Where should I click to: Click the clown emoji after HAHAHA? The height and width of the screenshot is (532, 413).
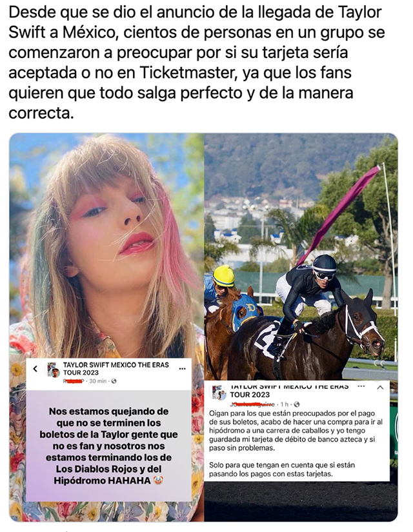[158, 480]
